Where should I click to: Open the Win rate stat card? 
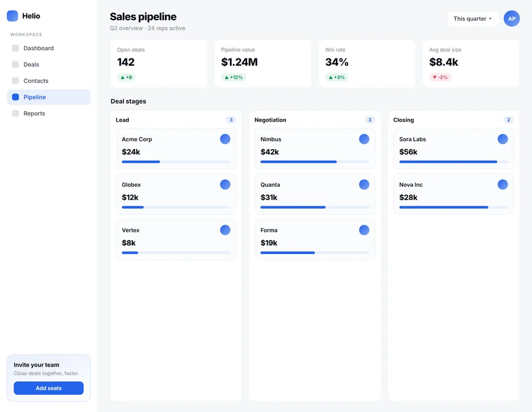[x=366, y=63]
